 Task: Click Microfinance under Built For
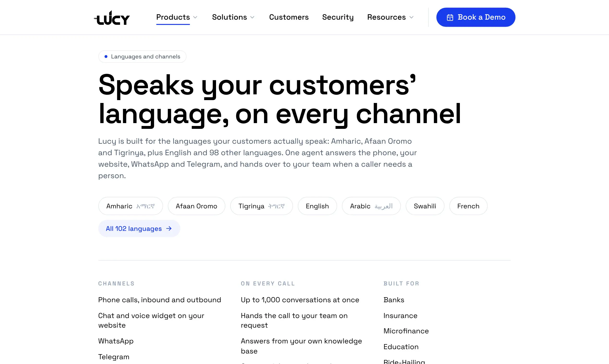pyautogui.click(x=406, y=331)
